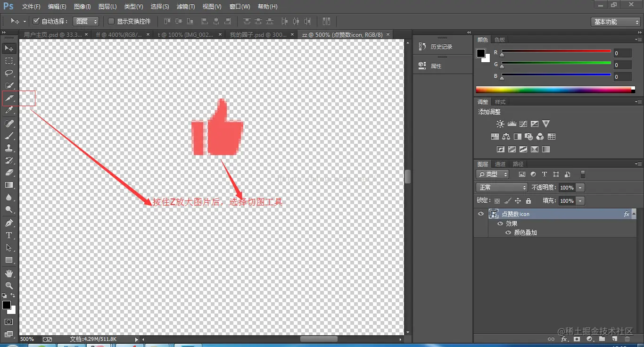Open the Color panel options menu
Viewport: 644px width, 347px height.
tap(638, 40)
